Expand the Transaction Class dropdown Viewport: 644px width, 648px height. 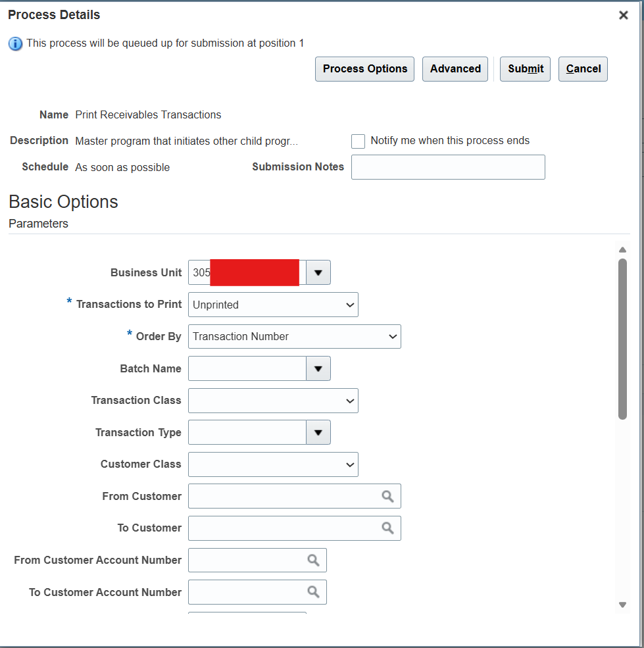273,401
